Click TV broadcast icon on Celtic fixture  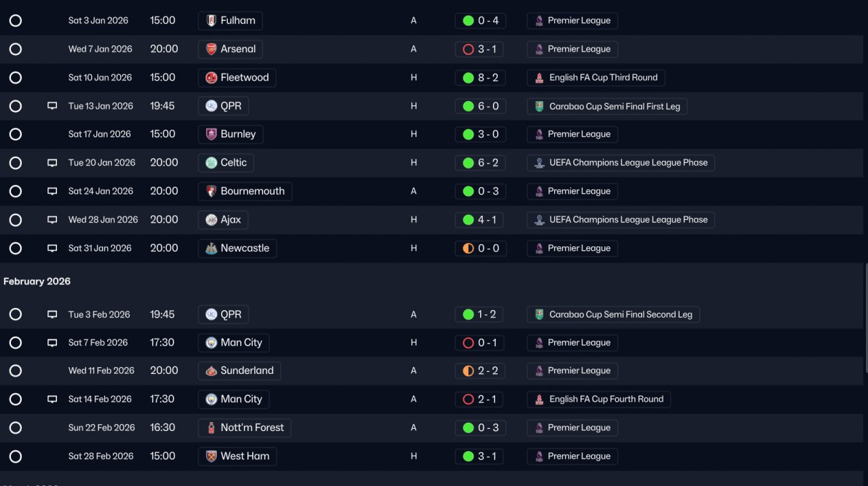[52, 163]
